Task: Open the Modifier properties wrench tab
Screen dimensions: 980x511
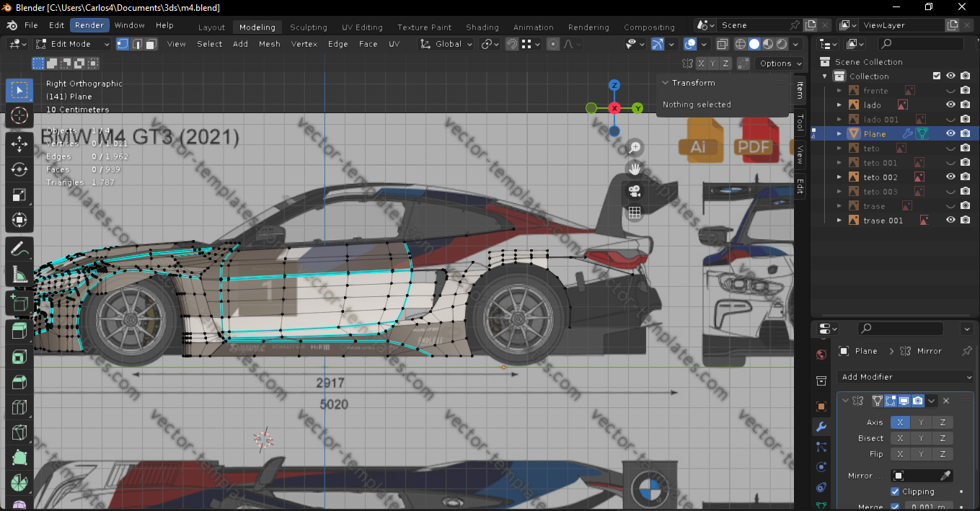Action: pos(821,427)
